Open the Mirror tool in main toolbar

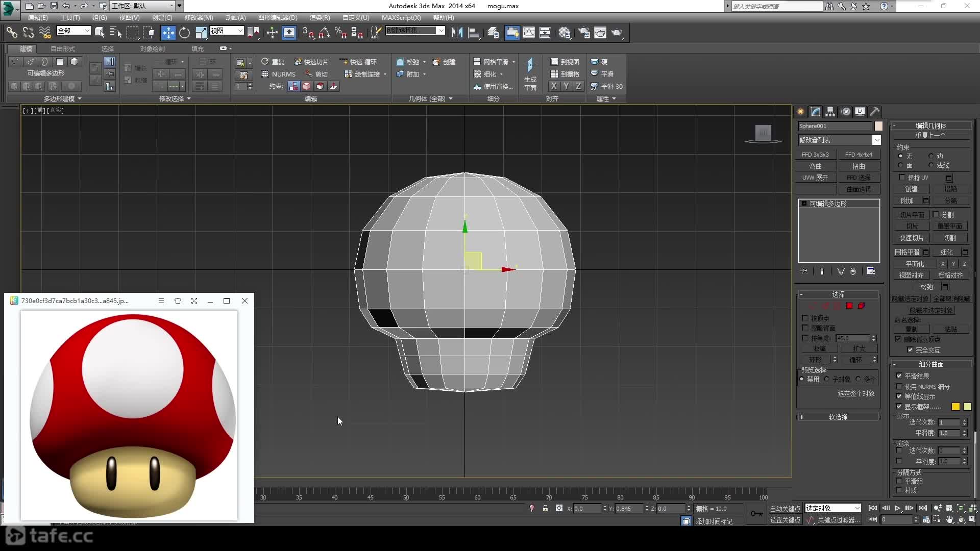coord(457,33)
